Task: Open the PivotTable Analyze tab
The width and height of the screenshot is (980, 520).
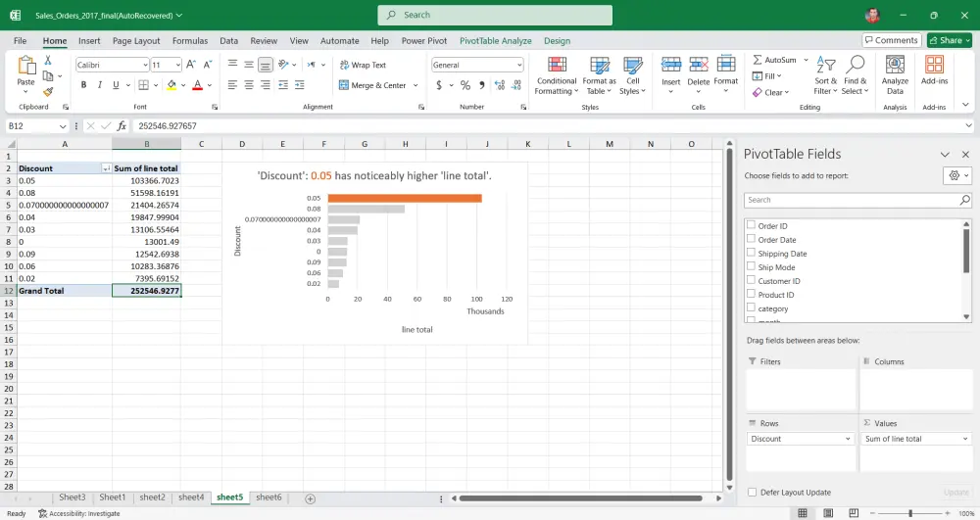Action: tap(496, 40)
